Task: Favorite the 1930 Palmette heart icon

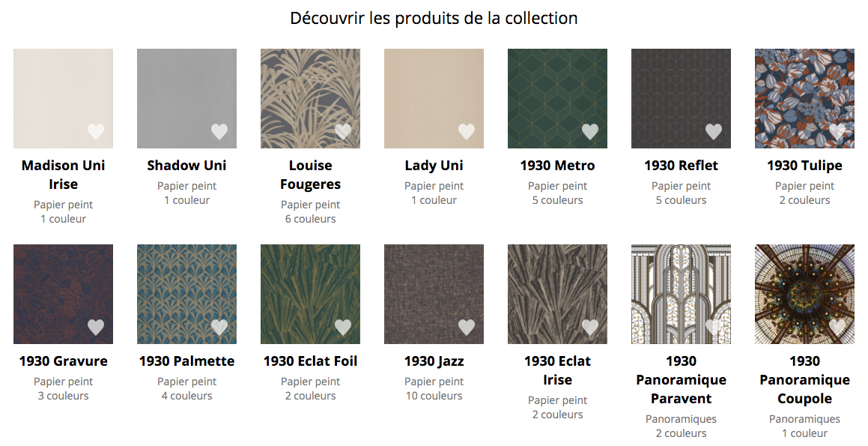Action: 219,327
